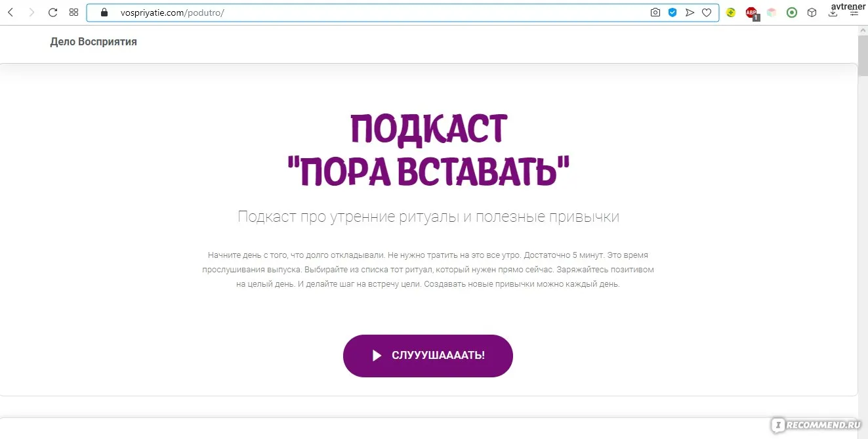Click the yellow-green plus extension icon
This screenshot has height=439, width=868.
(731, 12)
